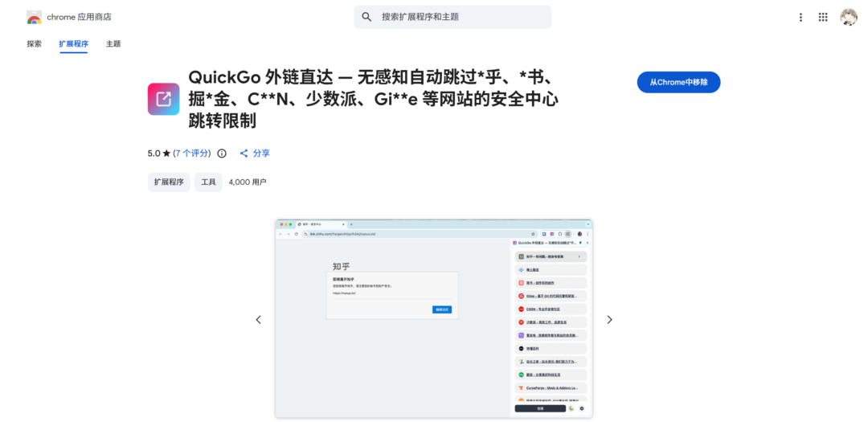Click the Chrome Web Store logo

tap(34, 17)
